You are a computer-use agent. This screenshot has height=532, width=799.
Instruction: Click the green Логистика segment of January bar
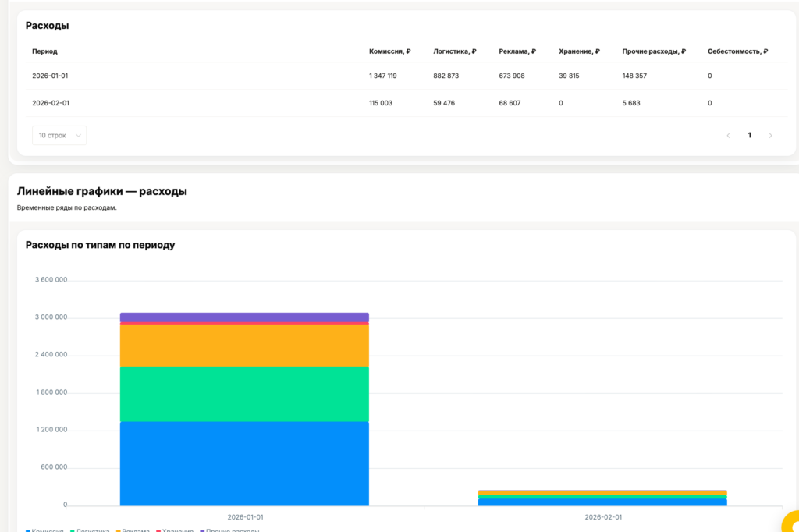coord(244,394)
